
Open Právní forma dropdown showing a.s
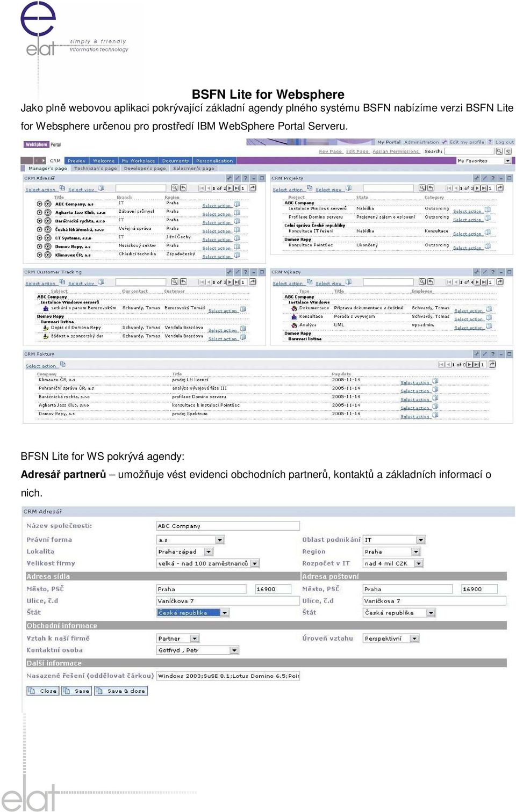(x=220, y=540)
